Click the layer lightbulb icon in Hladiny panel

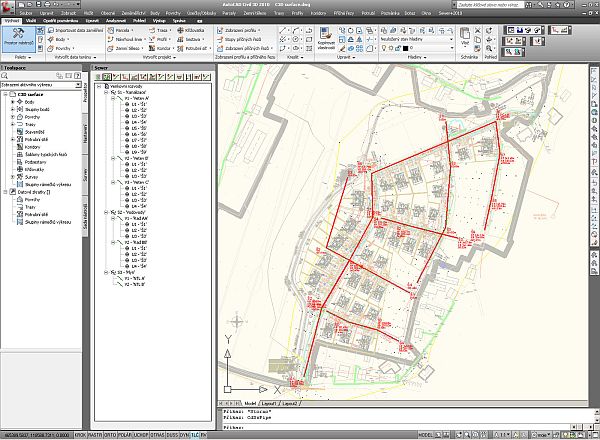click(x=384, y=48)
